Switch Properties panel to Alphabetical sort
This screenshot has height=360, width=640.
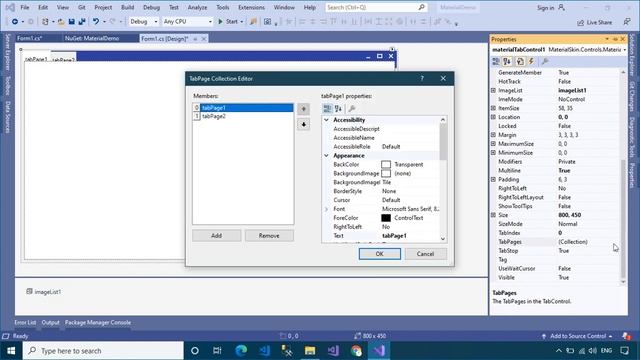coord(507,61)
